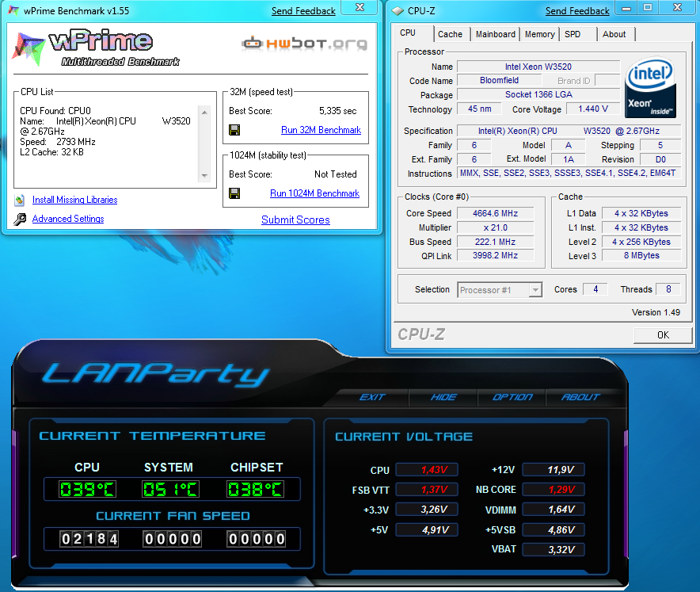Screen dimensions: 700x592
Task: Click the 32M Best Score 5,335 sec
Action: coord(338,111)
